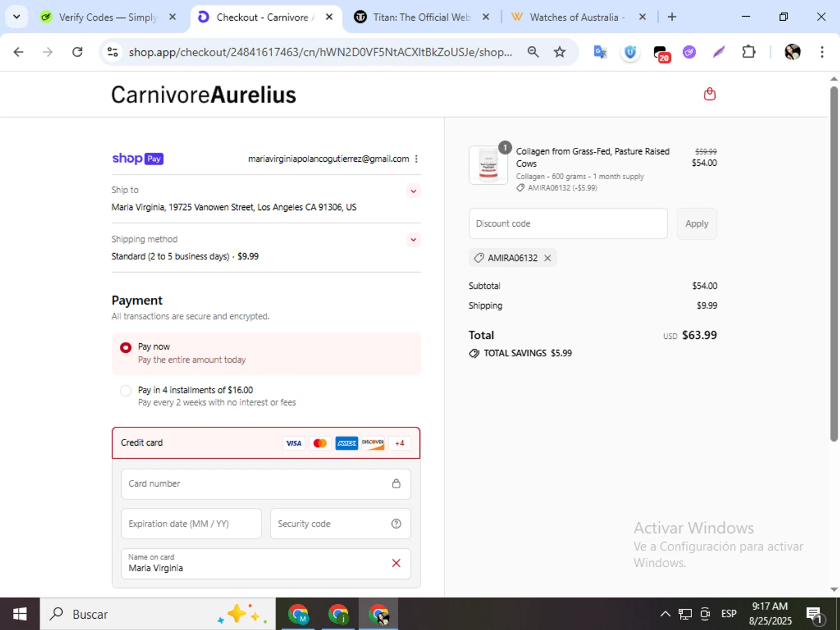This screenshot has height=630, width=840.
Task: Click the lock icon in Card number field
Action: (x=396, y=483)
